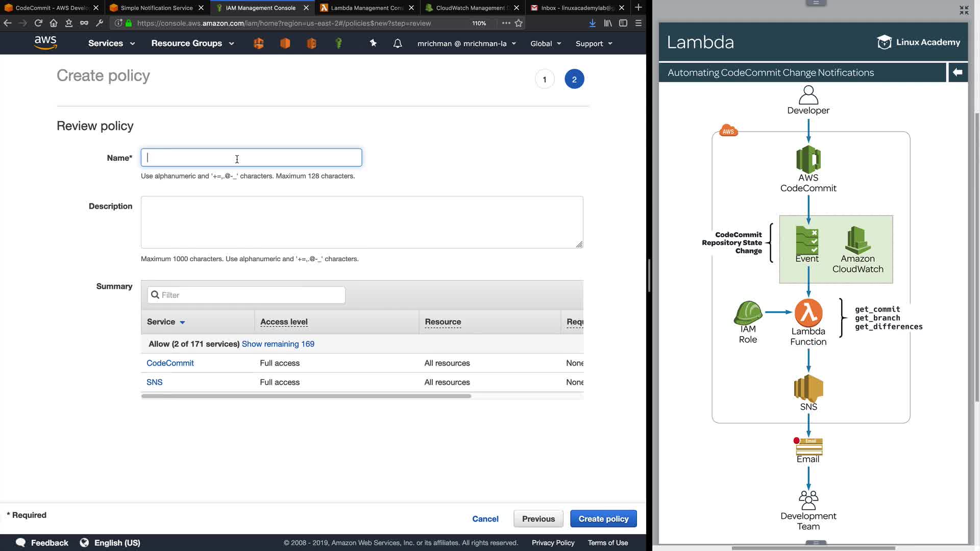Click Show remaining 169 link

click(278, 344)
